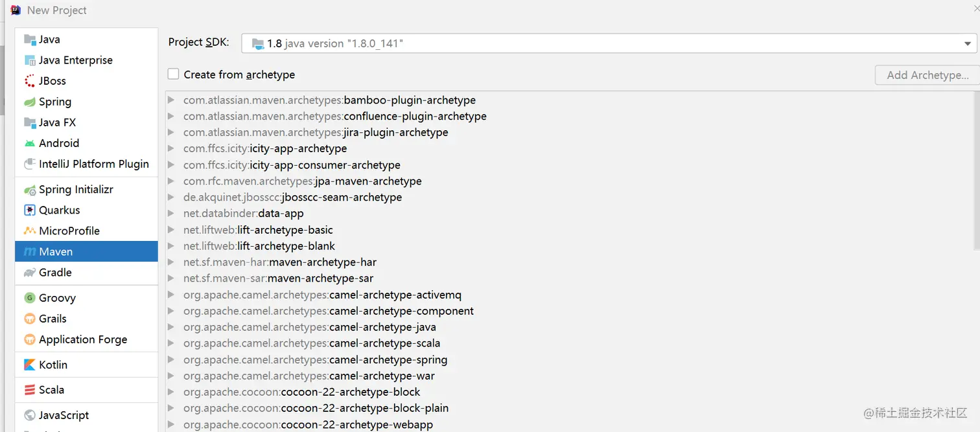Select camel-archetype-activemq row

point(569,295)
